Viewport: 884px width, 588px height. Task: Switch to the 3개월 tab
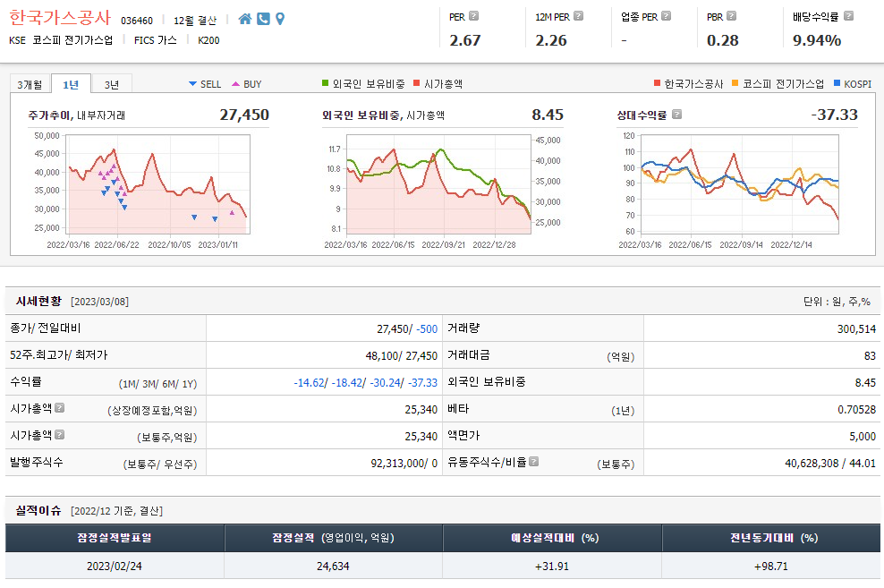tap(30, 84)
